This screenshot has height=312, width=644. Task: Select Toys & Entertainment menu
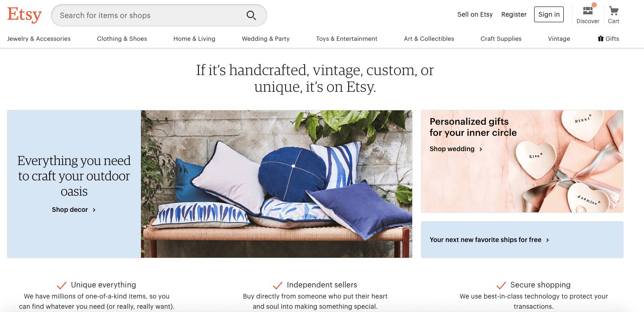[x=347, y=39]
